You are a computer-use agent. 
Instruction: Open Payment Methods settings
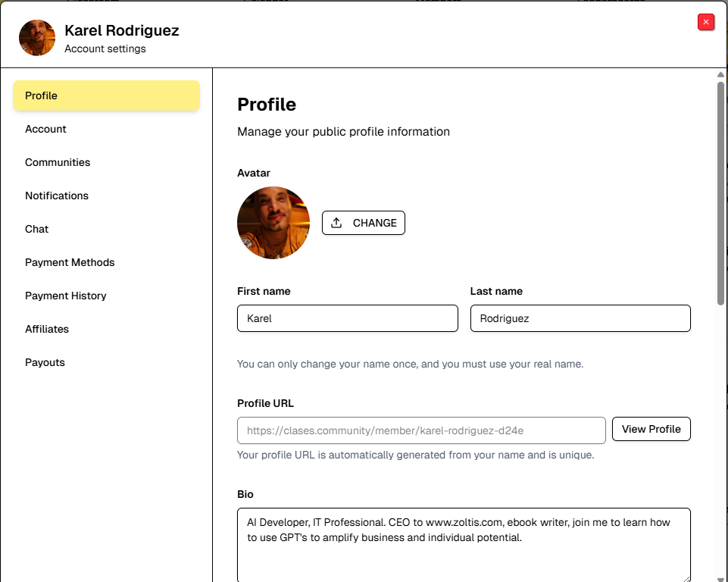tap(70, 262)
